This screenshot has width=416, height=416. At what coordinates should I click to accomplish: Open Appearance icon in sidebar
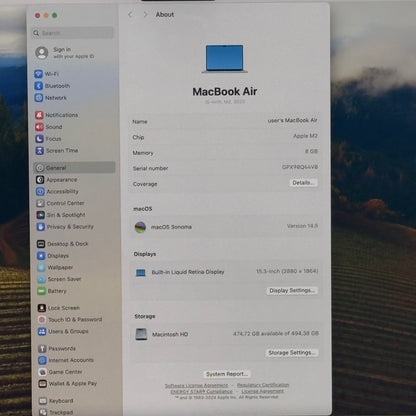pyautogui.click(x=40, y=180)
